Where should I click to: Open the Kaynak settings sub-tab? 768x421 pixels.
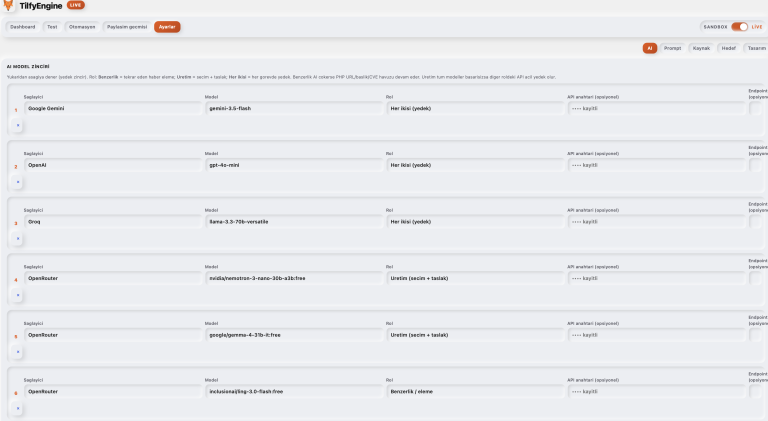[701, 48]
